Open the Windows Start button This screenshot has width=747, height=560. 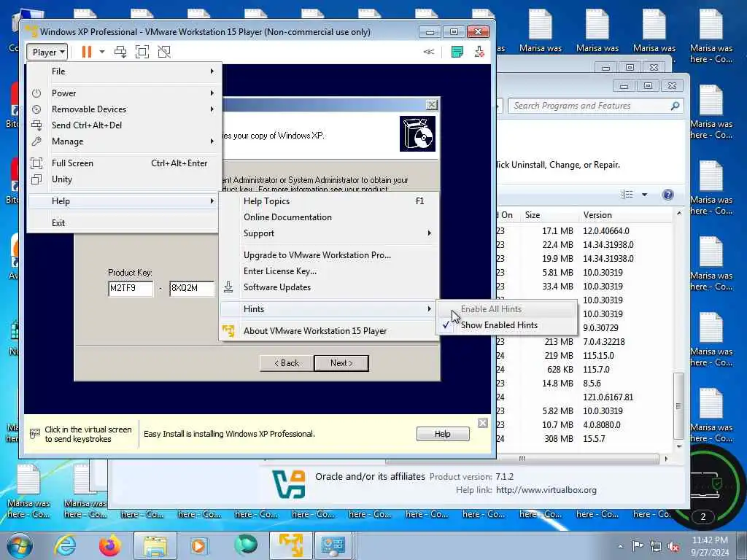(19, 545)
